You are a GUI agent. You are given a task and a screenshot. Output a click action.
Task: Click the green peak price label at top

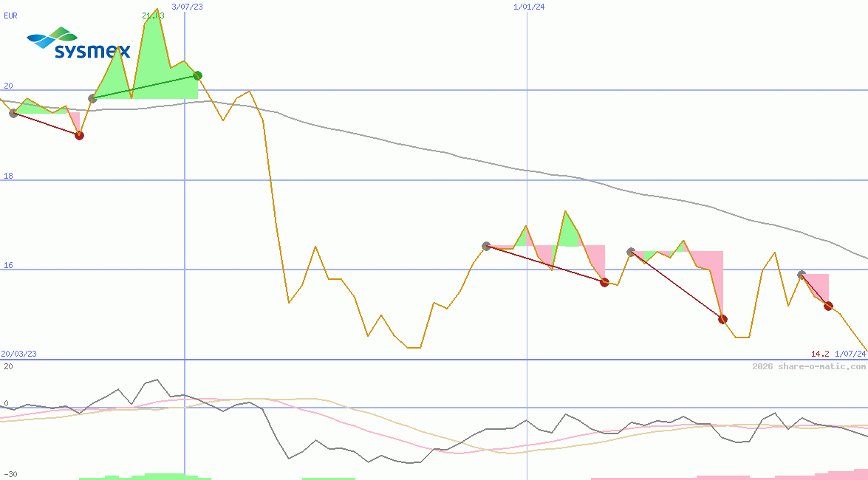click(153, 15)
